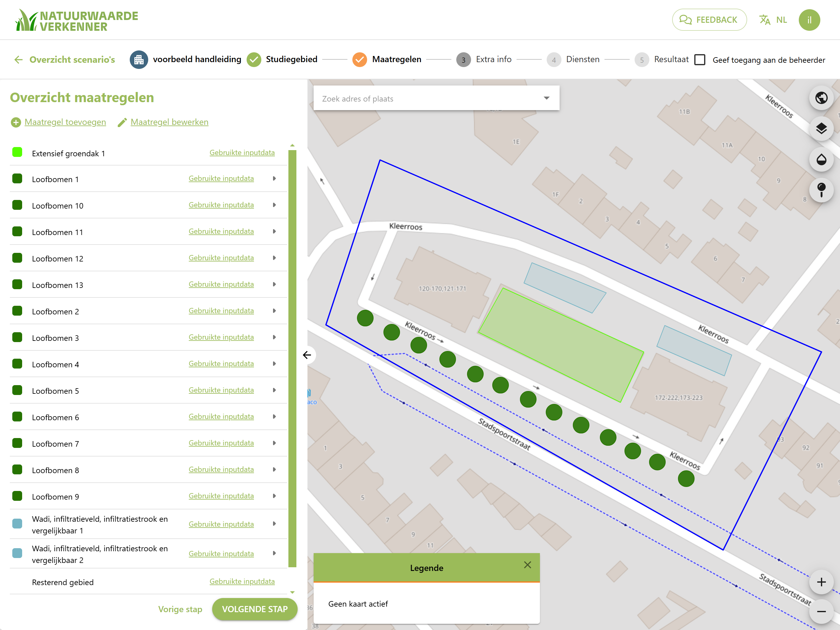
Task: Click the green Studiegebied check icon
Action: tap(254, 60)
